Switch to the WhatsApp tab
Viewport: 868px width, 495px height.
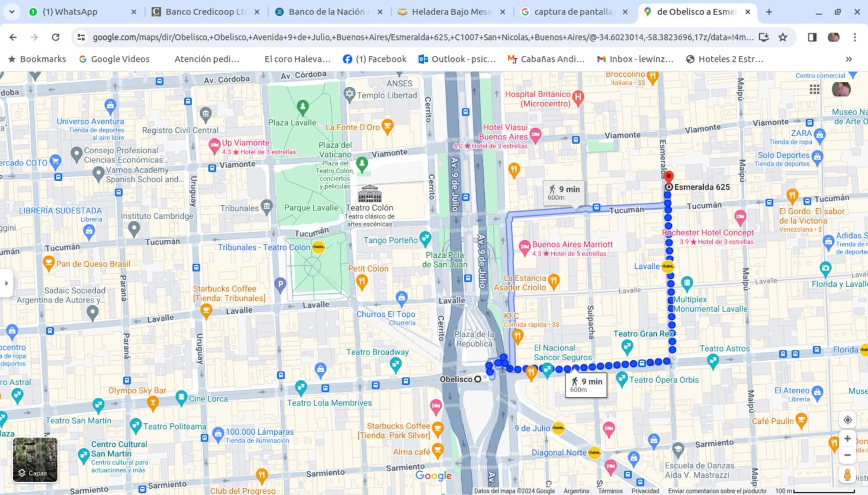click(82, 12)
